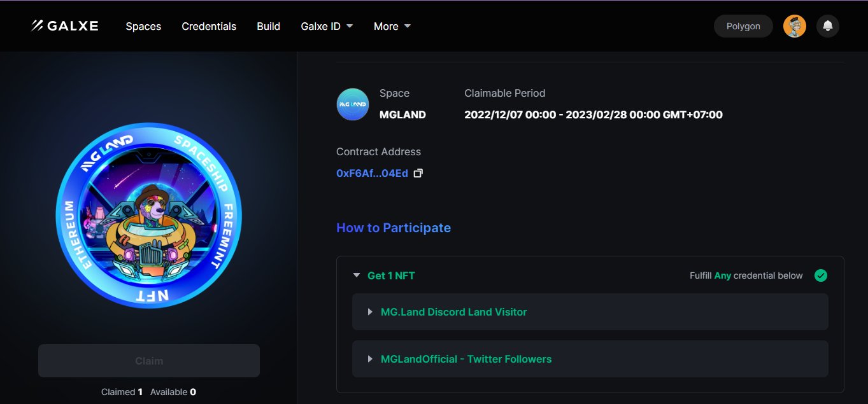Image resolution: width=868 pixels, height=404 pixels.
Task: Open the MGLAND space name link
Action: (402, 115)
